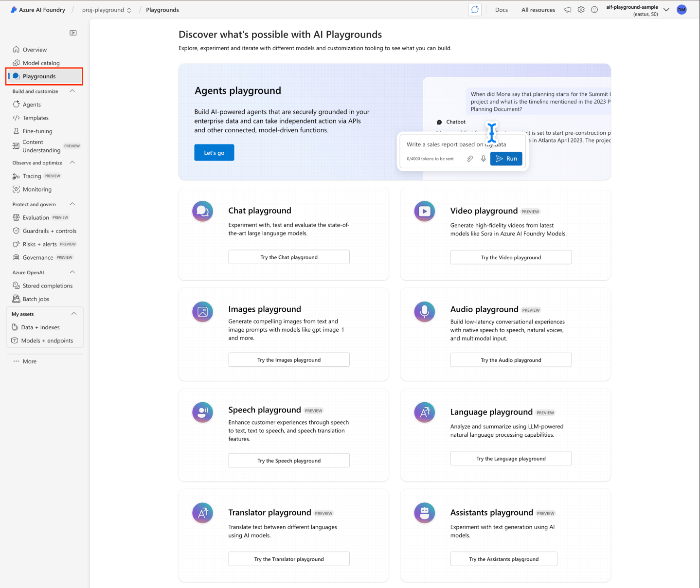Open the Docs link in header
The width and height of the screenshot is (700, 588).
[x=502, y=10]
